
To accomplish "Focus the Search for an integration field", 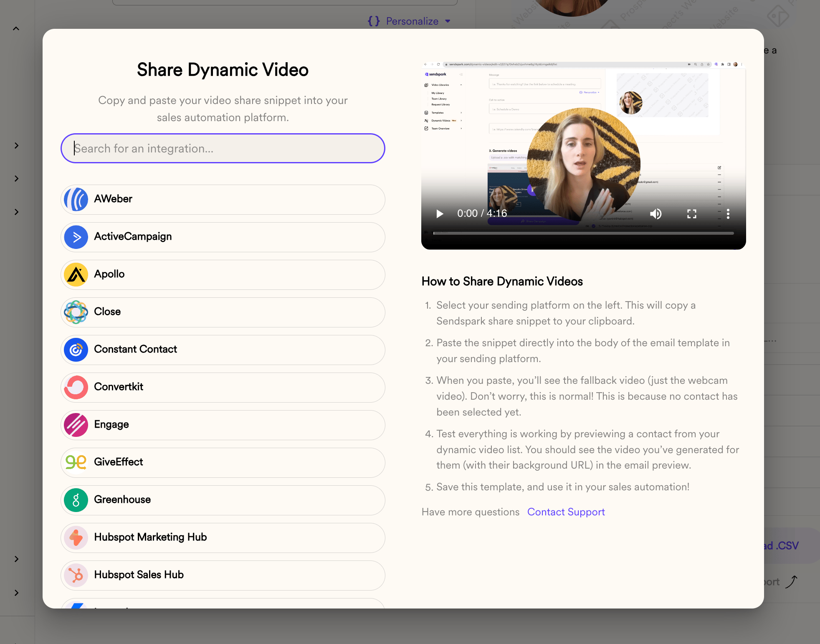I will coord(223,148).
